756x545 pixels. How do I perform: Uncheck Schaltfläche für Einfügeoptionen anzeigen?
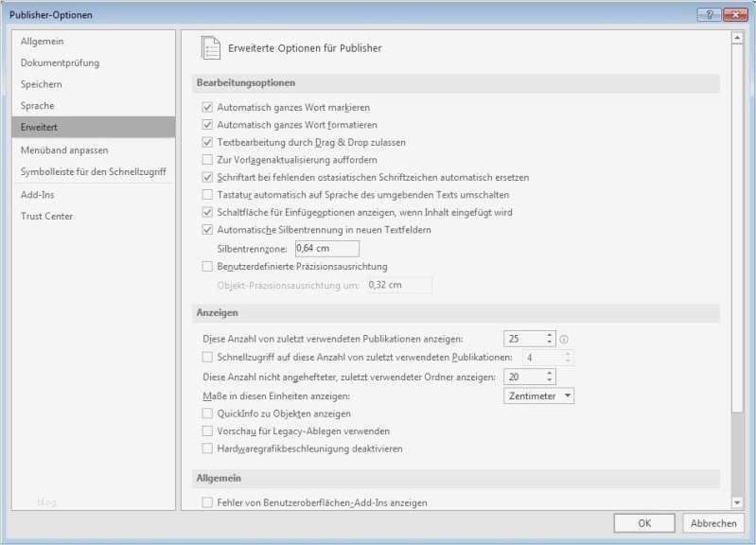point(207,212)
